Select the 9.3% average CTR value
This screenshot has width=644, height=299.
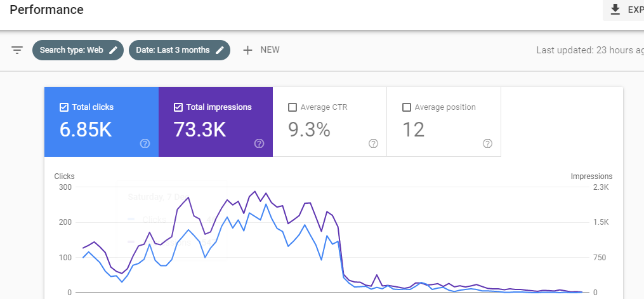coord(309,130)
